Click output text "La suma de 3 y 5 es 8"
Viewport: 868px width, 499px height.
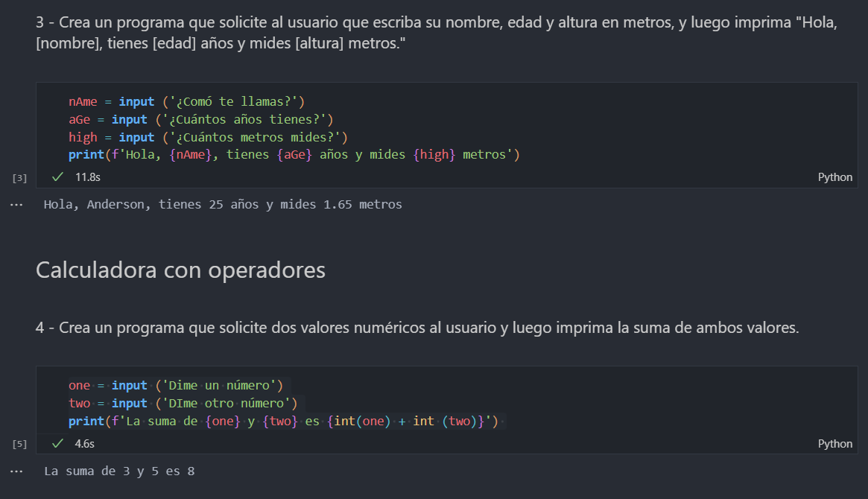click(x=119, y=471)
